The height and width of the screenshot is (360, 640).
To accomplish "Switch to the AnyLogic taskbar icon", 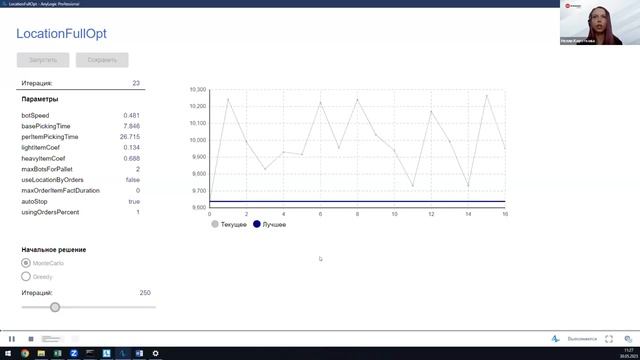I will 123,353.
